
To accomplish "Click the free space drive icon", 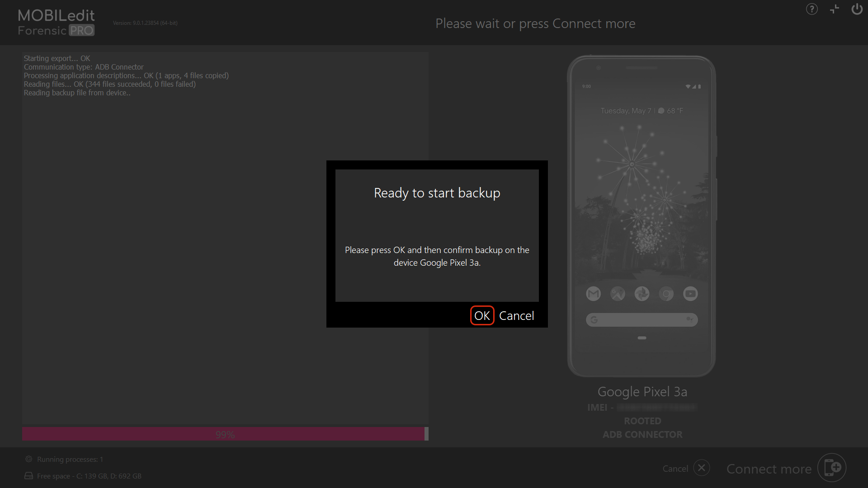I will [28, 476].
